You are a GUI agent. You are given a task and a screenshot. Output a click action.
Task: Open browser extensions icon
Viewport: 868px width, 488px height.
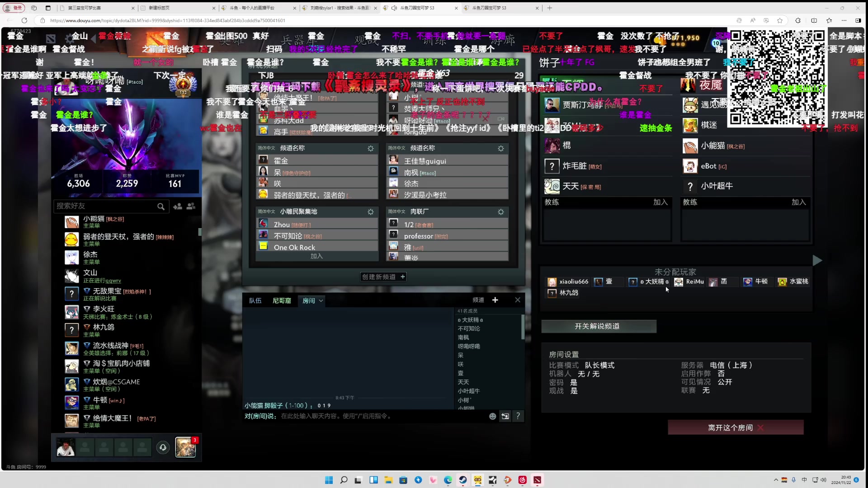coord(798,20)
